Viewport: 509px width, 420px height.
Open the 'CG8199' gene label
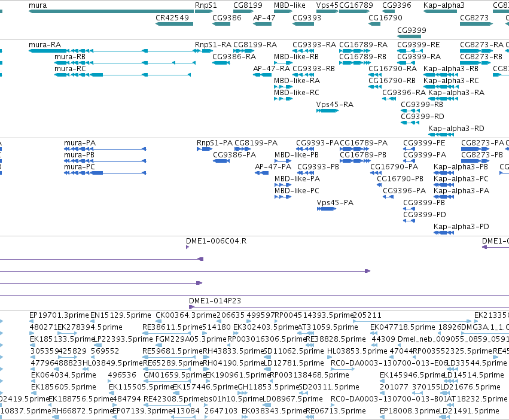pyautogui.click(x=248, y=5)
